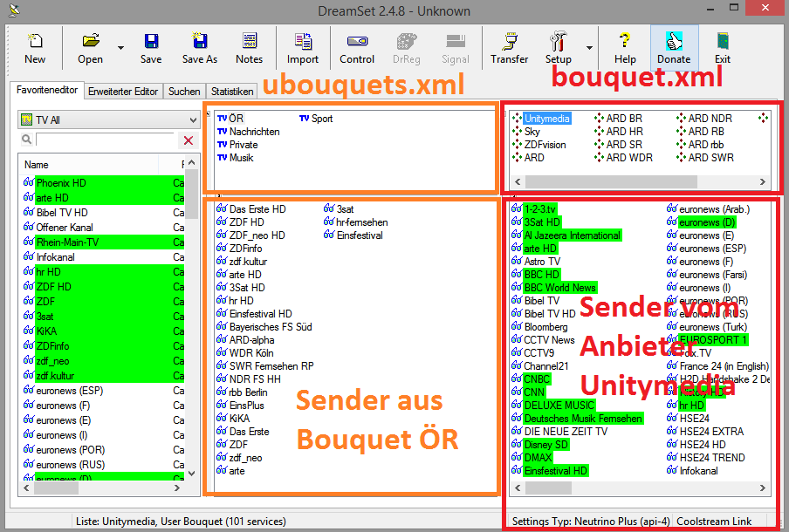The height and width of the screenshot is (532, 789).
Task: Click the Exit toolbar icon
Action: [722, 47]
